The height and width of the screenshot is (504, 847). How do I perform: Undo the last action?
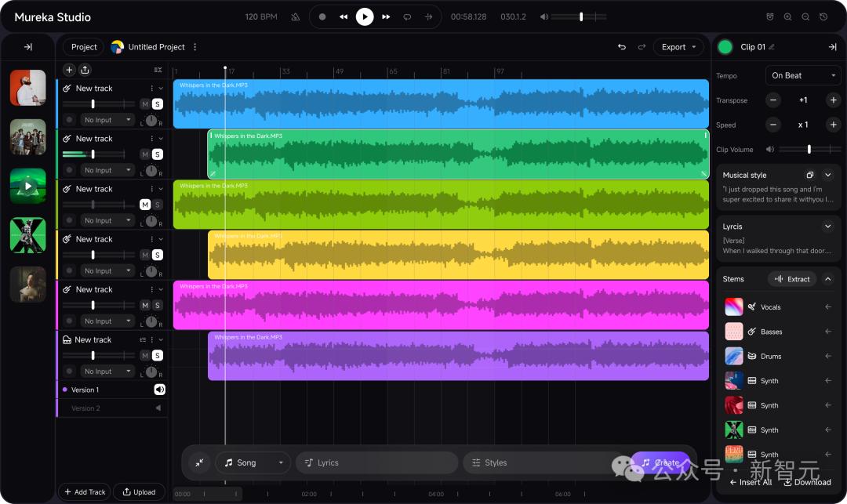pyautogui.click(x=622, y=47)
